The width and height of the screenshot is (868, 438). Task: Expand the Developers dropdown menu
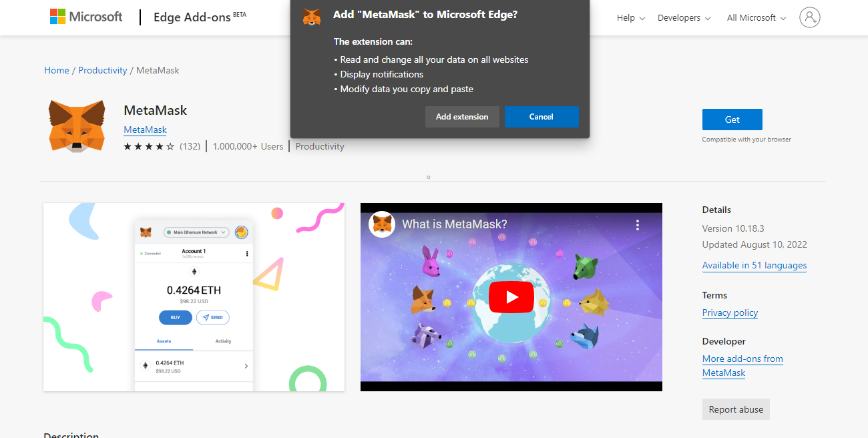pos(684,18)
